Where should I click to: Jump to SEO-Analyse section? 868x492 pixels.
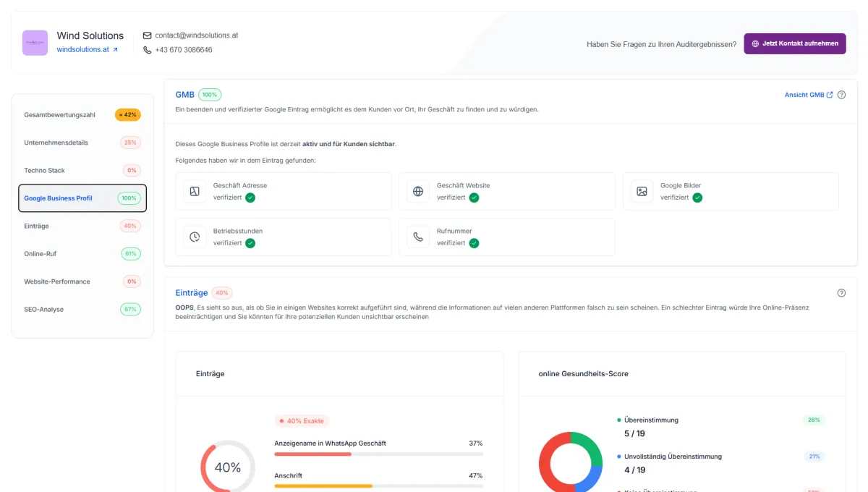tap(82, 310)
